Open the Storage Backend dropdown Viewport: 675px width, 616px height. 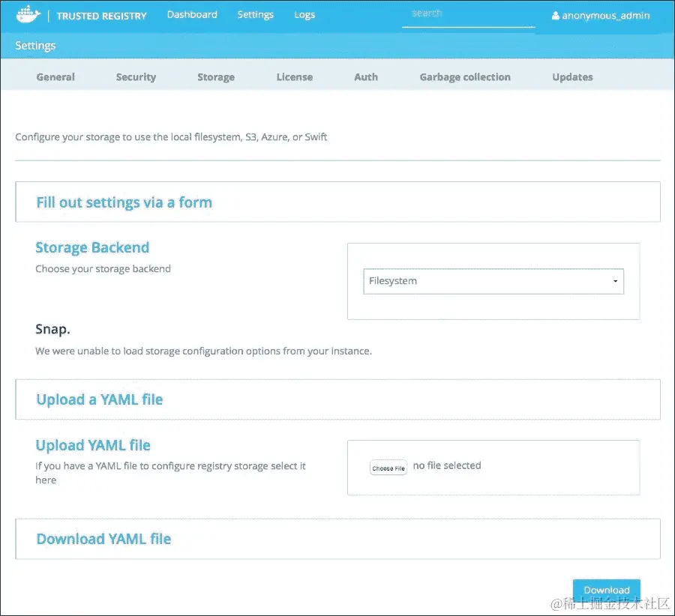[x=492, y=281]
